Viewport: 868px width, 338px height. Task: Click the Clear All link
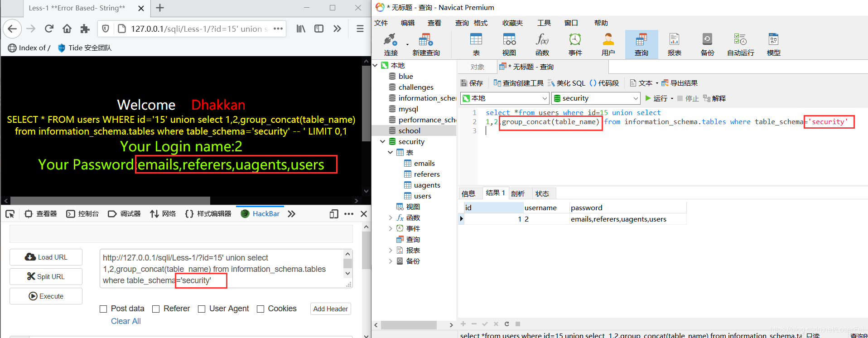126,321
